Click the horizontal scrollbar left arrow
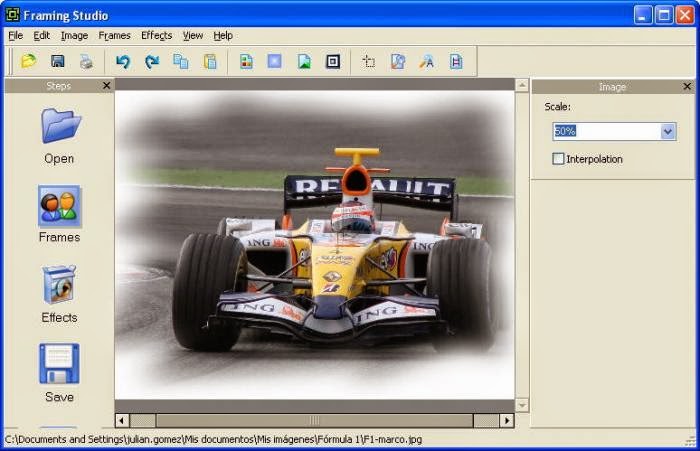The width and height of the screenshot is (700, 451). click(x=122, y=421)
